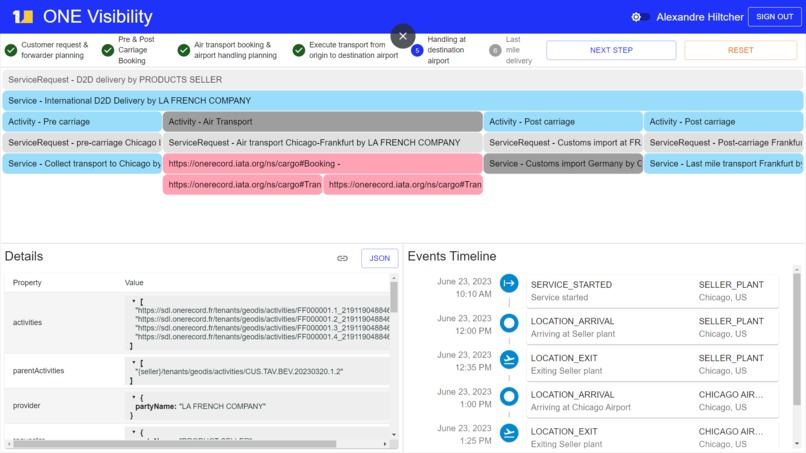Click the 12:00 PM LOCATION_ARRIVAL circle marker
This screenshot has width=806, height=453.
[x=509, y=323]
